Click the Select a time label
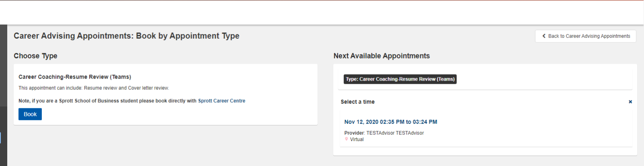Screen dimensions: 644x166 [357, 102]
